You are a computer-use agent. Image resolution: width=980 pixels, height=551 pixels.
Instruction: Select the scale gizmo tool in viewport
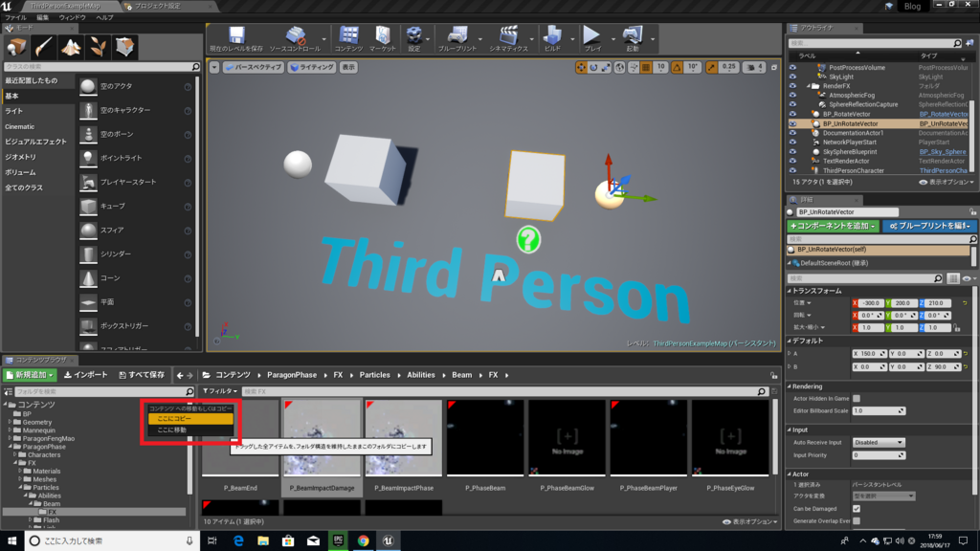[606, 68]
